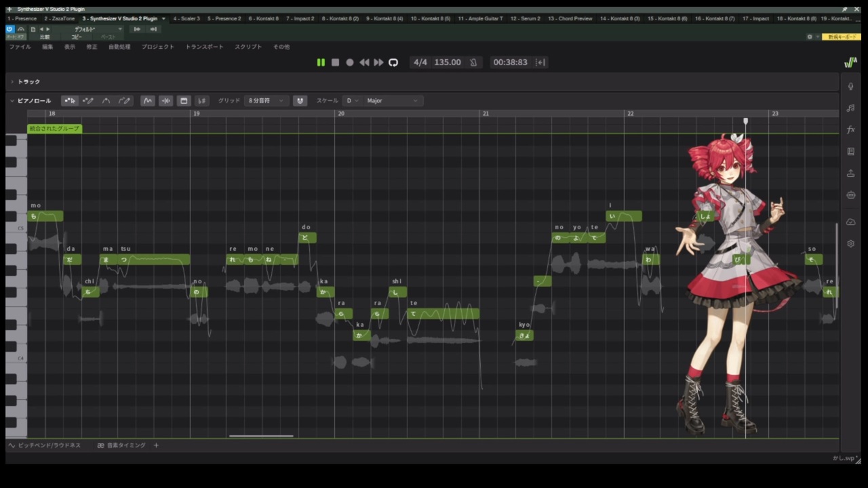Click the コピー copy button
Screen dimensions: 868x488
(77, 37)
